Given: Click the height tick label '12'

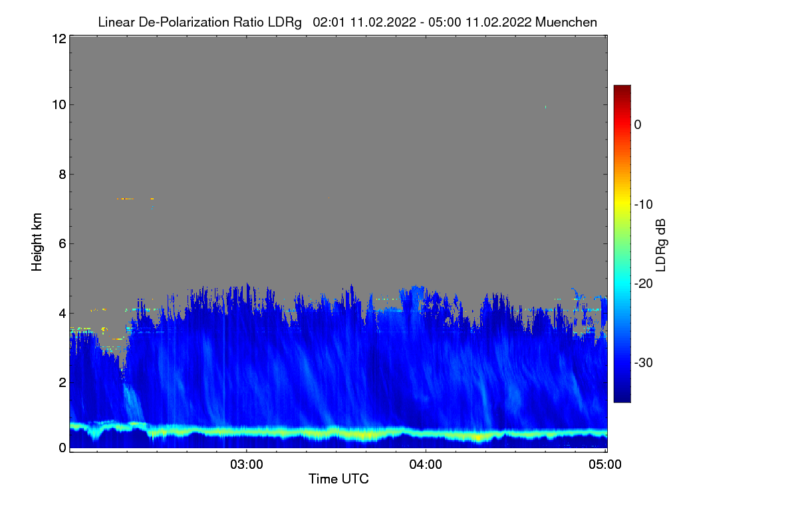Looking at the screenshot, I should pyautogui.click(x=58, y=39).
